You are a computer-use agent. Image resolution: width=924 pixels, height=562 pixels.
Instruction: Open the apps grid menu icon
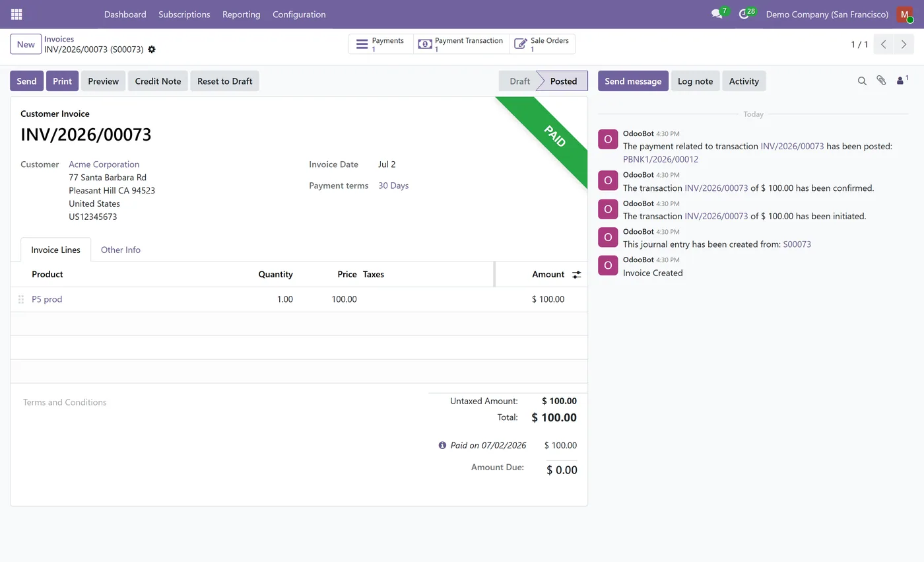[16, 14]
